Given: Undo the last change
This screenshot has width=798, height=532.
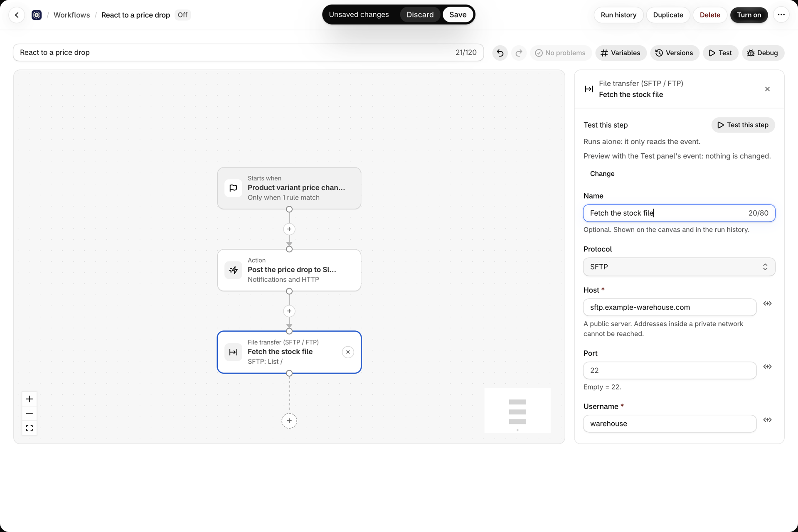Looking at the screenshot, I should 500,53.
